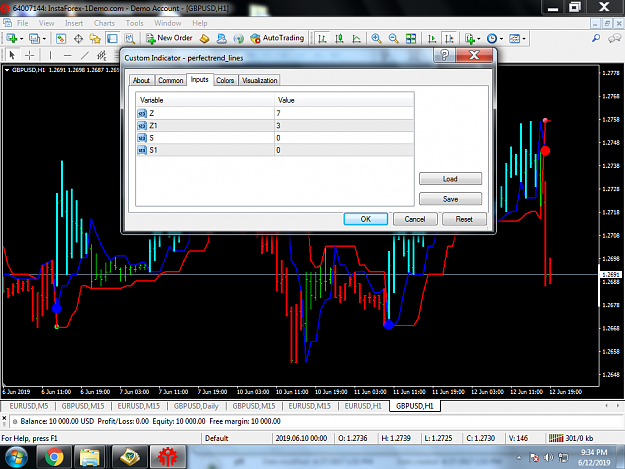Click the Zoom Out magnifier icon
Screen dimensions: 625x469
coord(393,39)
